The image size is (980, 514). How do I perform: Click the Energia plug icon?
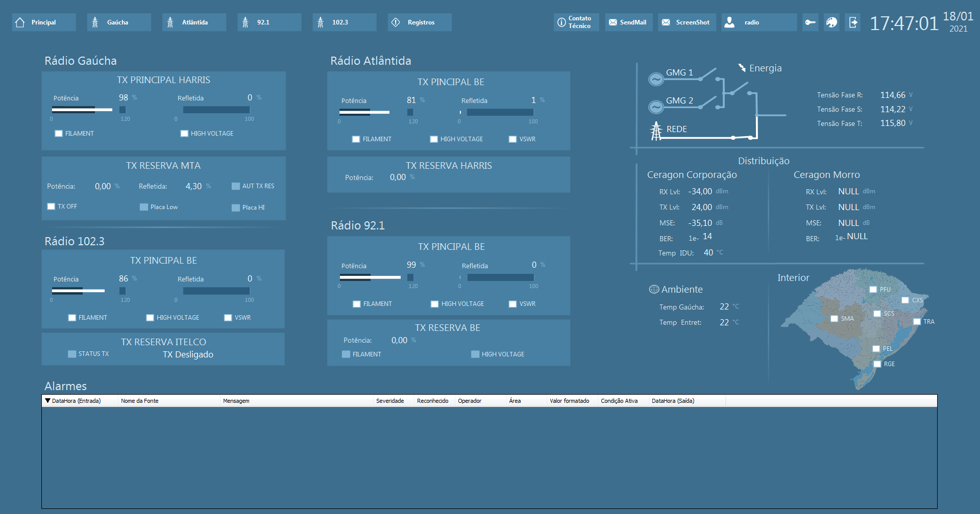coord(742,68)
